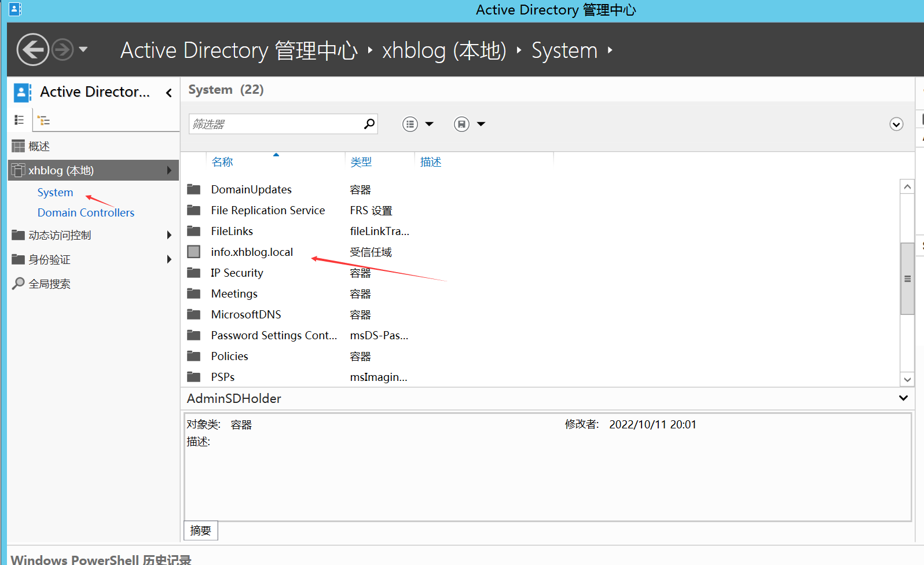Click xhblog domain node icon
Screen dimensions: 924x565
(19, 170)
